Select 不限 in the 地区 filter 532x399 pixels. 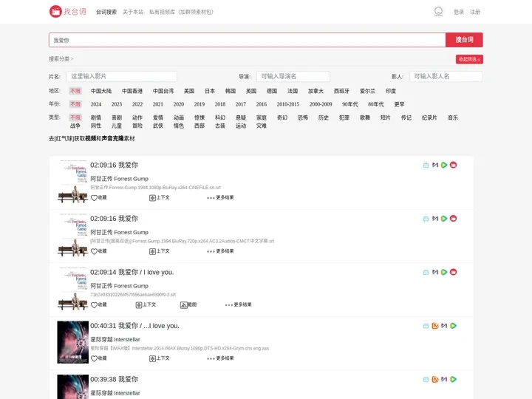point(75,91)
